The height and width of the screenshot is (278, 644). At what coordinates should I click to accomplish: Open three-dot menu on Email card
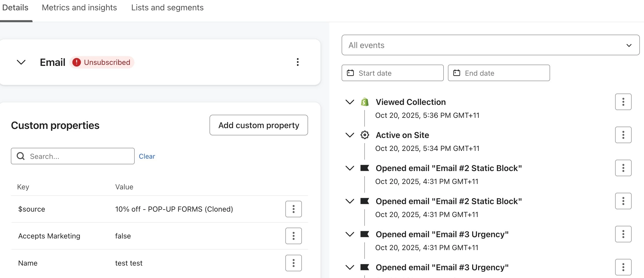(x=297, y=62)
